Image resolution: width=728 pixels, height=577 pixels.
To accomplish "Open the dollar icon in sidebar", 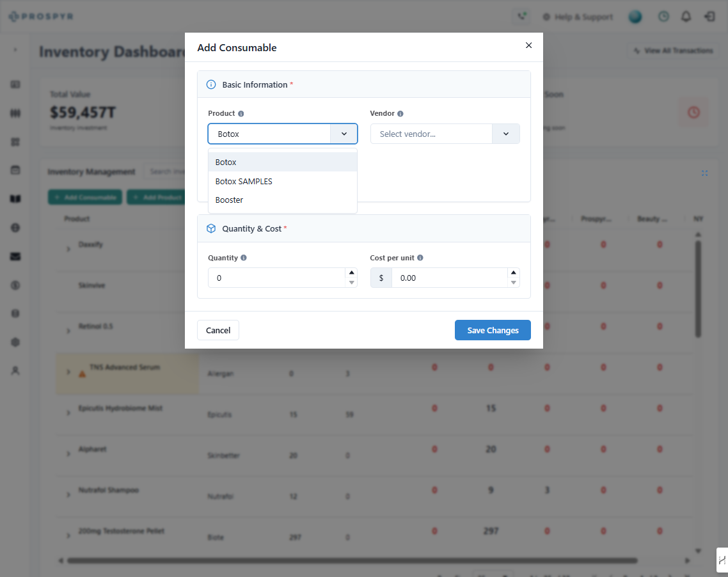I will [15, 285].
